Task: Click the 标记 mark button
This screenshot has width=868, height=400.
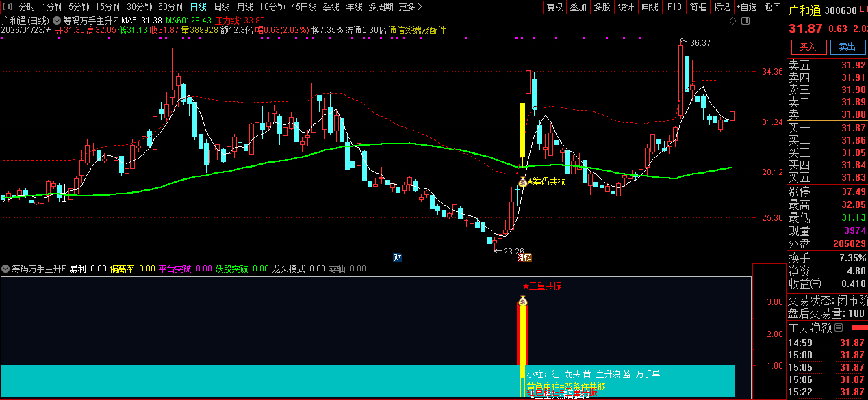Action: click(722, 7)
